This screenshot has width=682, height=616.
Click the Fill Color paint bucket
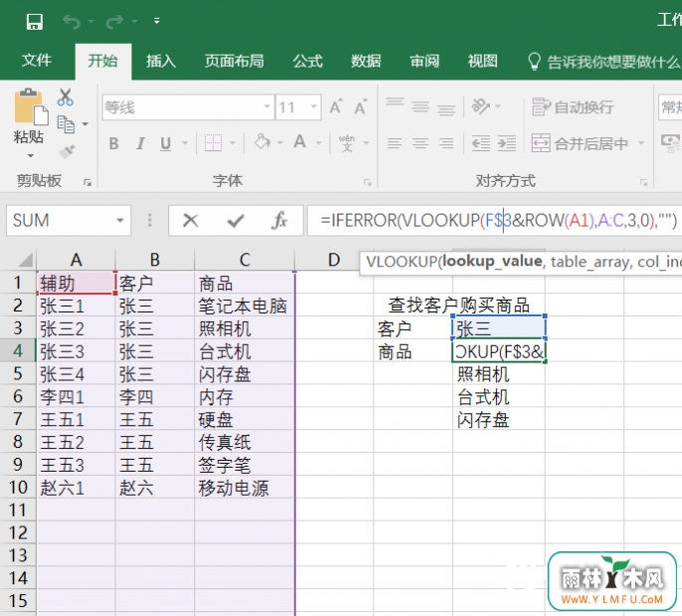pyautogui.click(x=262, y=141)
